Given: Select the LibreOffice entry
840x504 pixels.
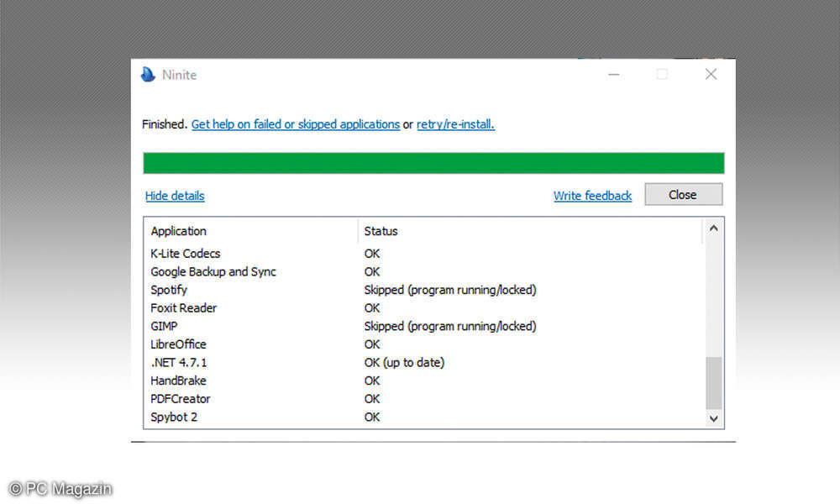Looking at the screenshot, I should (x=178, y=344).
